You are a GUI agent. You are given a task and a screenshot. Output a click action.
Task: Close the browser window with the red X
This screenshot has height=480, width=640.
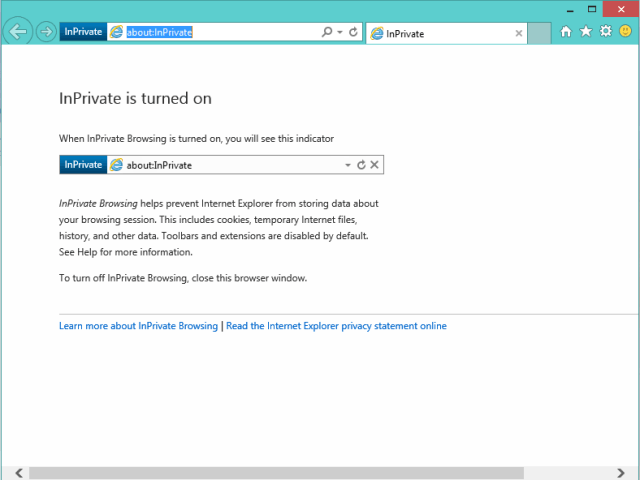[x=621, y=9]
